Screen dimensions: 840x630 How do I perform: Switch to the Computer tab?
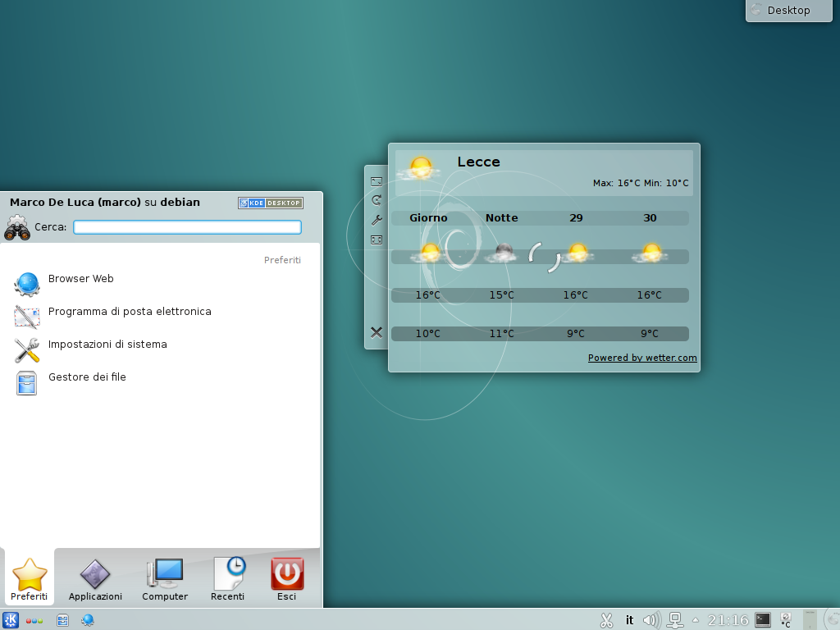[164, 578]
